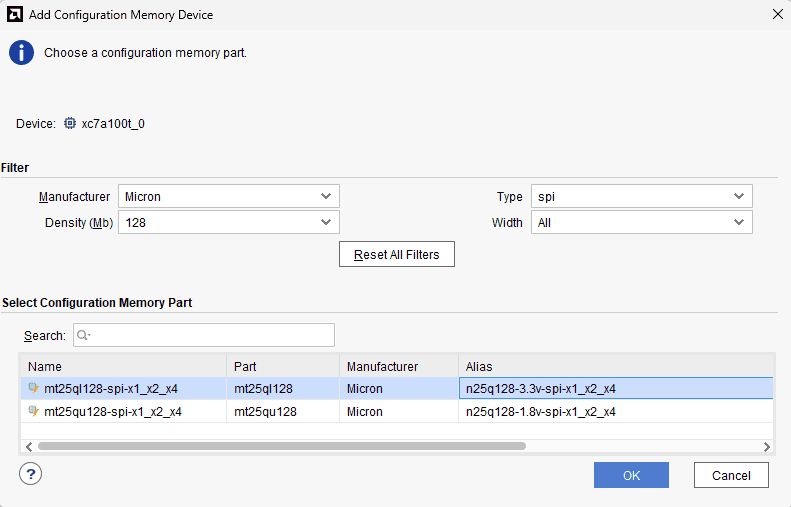Click the blue info icon
Screen dimensions: 791x507
[21, 53]
